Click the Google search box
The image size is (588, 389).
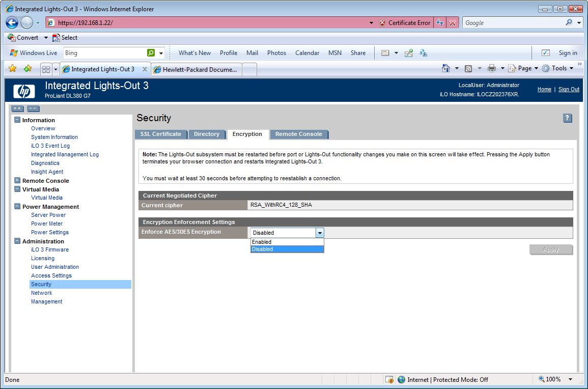[x=514, y=23]
